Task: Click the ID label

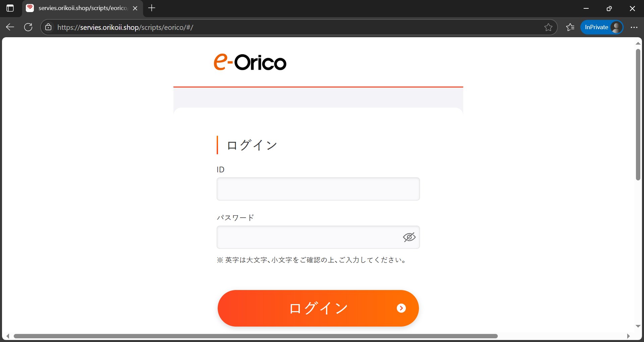Action: coord(220,170)
